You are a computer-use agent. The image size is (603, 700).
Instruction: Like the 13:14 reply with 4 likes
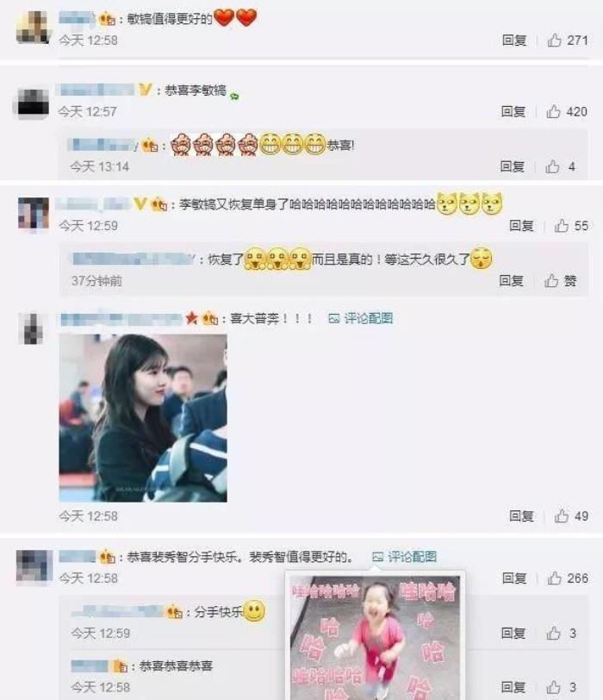click(552, 166)
